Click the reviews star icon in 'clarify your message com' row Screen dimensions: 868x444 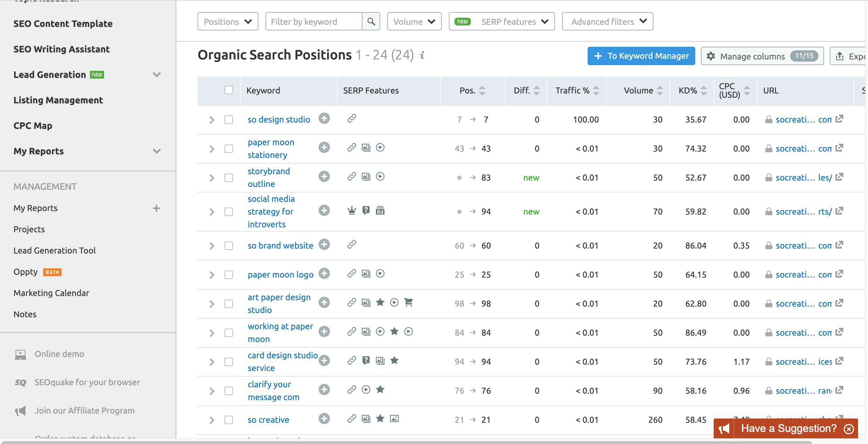coord(380,389)
